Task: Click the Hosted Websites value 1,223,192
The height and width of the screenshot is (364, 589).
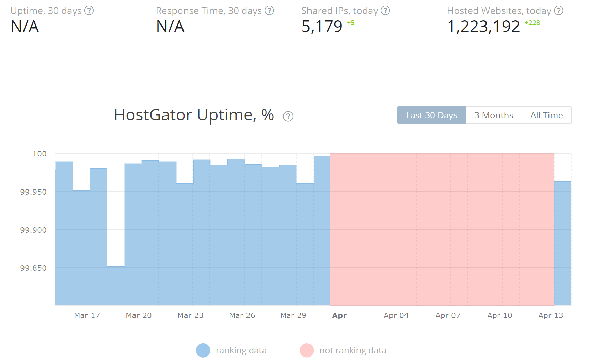Action: point(483,27)
